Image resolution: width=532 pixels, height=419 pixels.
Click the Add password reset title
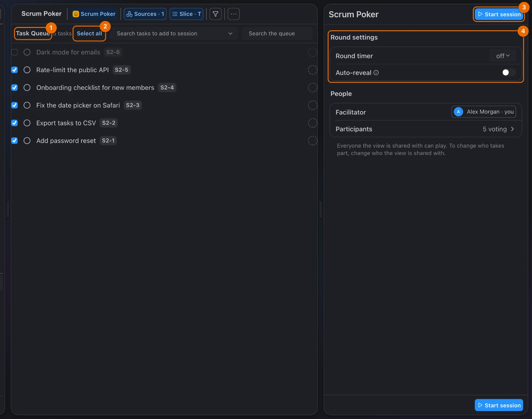[x=66, y=141]
